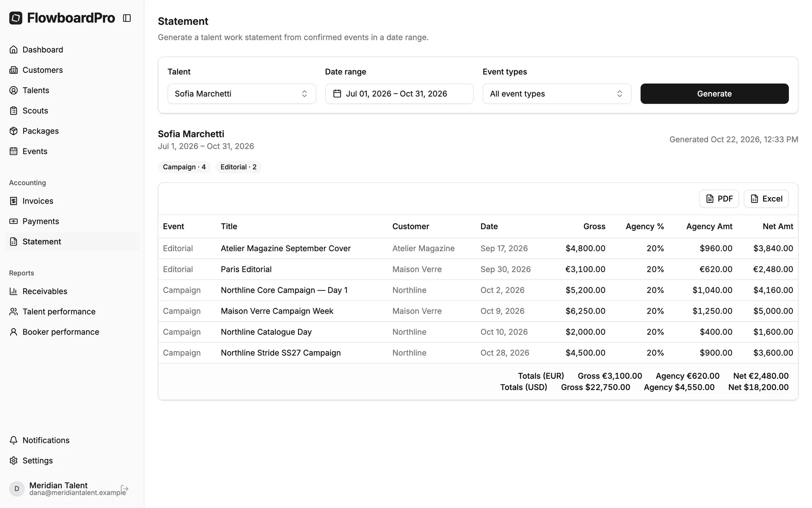Click the Booker performance user icon
The height and width of the screenshot is (508, 812).
pos(13,332)
